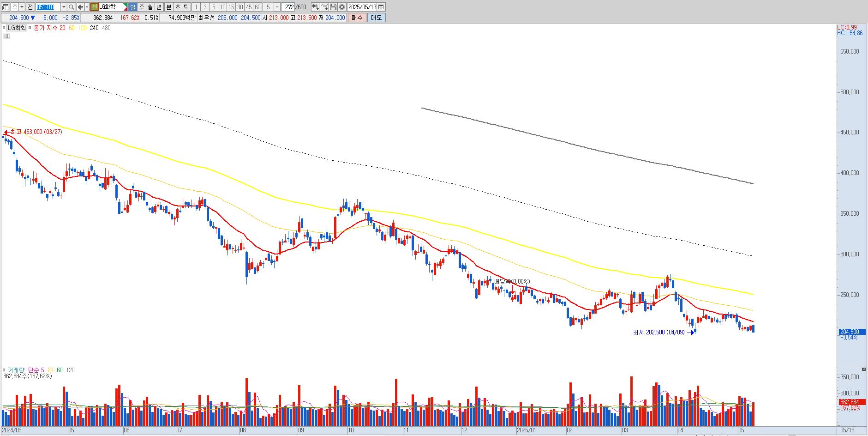Save chart with the floppy disk icon

(x=333, y=7)
